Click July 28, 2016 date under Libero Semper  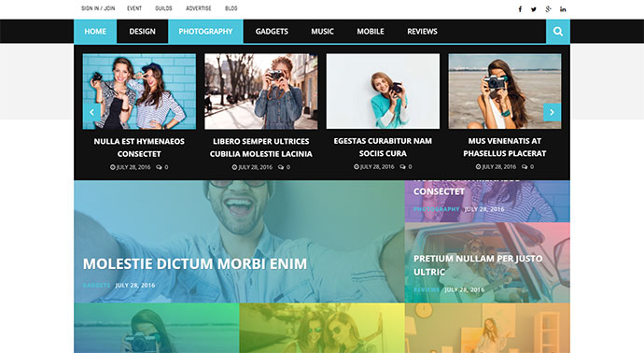(255, 167)
